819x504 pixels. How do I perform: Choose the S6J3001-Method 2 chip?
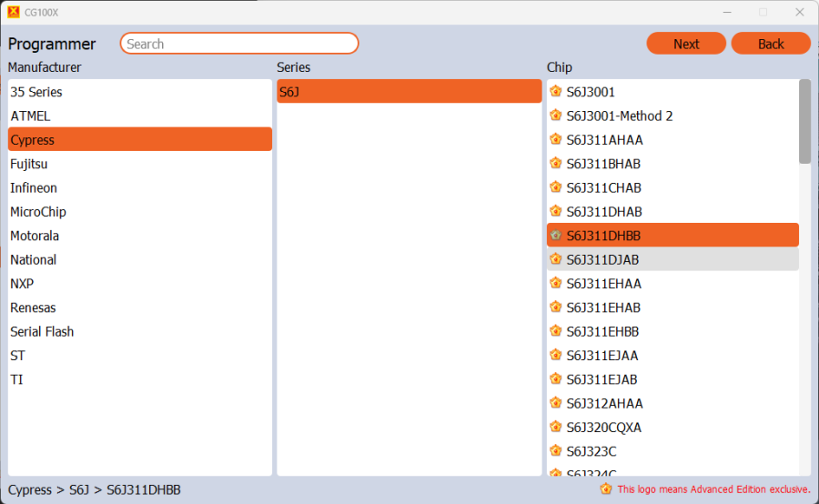(620, 116)
